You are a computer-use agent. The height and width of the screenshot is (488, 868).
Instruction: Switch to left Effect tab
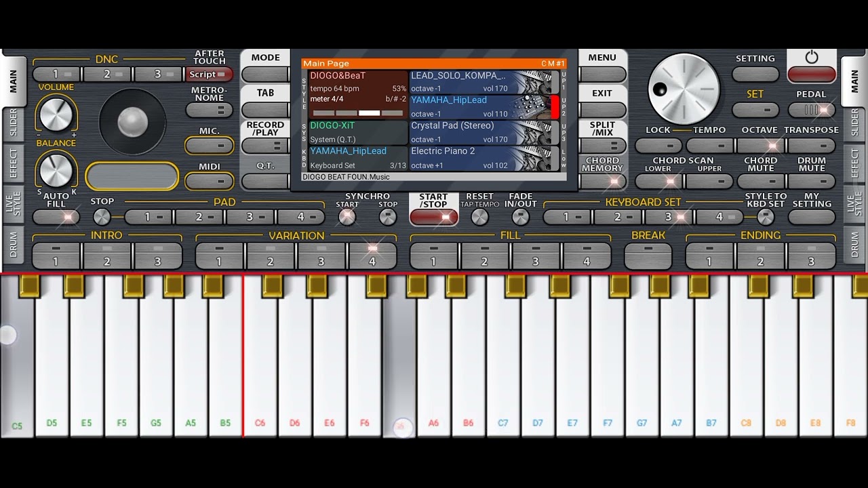click(14, 163)
